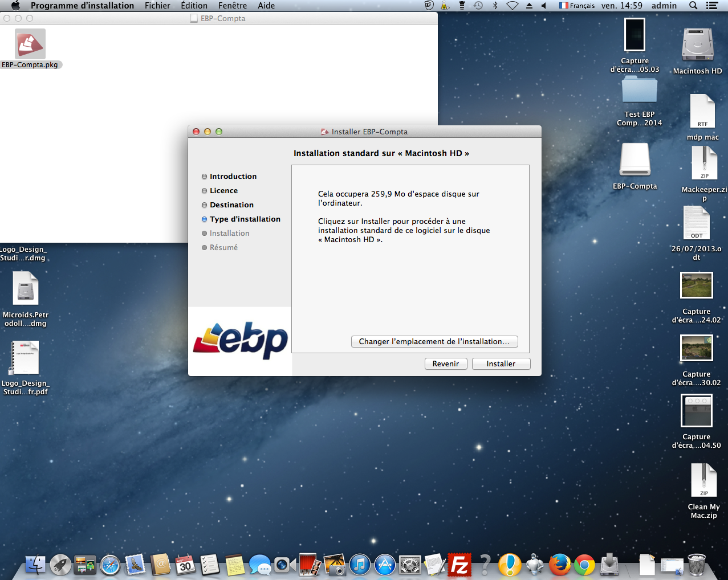Viewport: 728px width, 580px height.
Task: Click the eject icon in menu bar
Action: tap(529, 6)
